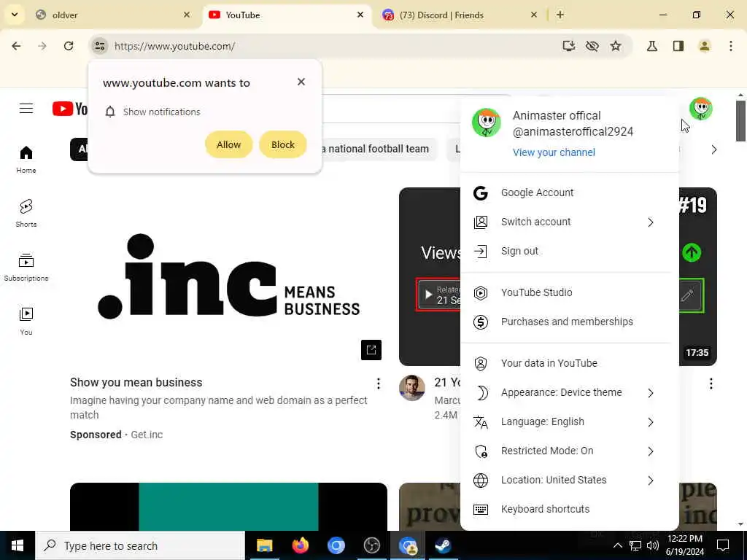Screen dimensions: 747x560
Task: Open three-dot options for the 17:35 video
Action: pyautogui.click(x=711, y=384)
